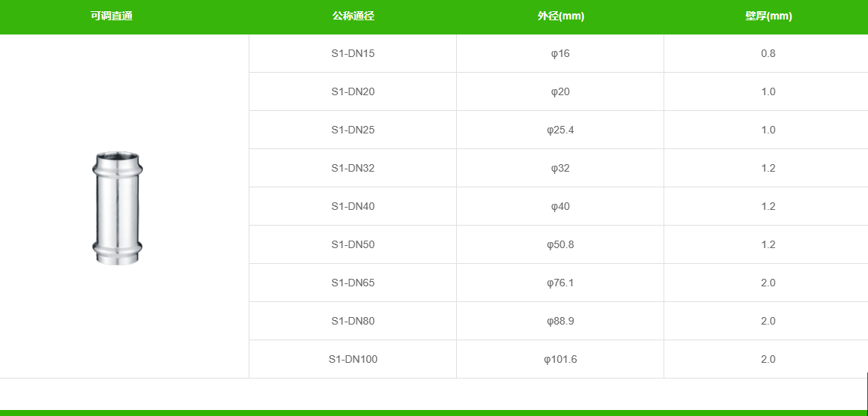The width and height of the screenshot is (868, 416).
Task: Select the S1-DN50 cell
Action: (353, 244)
